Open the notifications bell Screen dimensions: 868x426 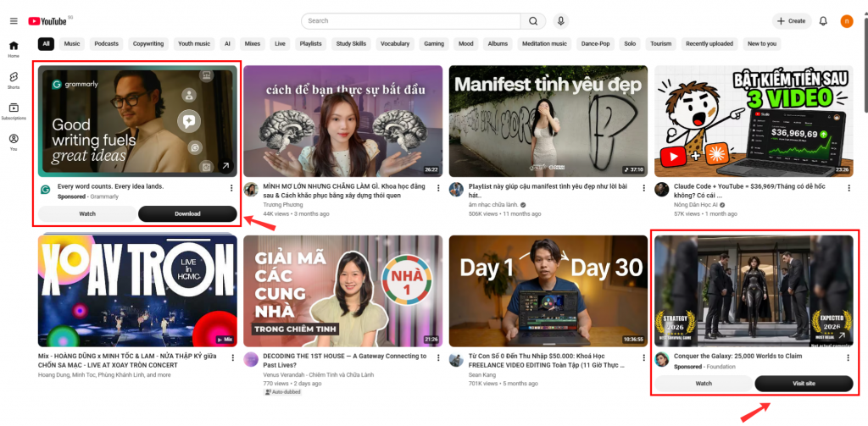pyautogui.click(x=823, y=21)
